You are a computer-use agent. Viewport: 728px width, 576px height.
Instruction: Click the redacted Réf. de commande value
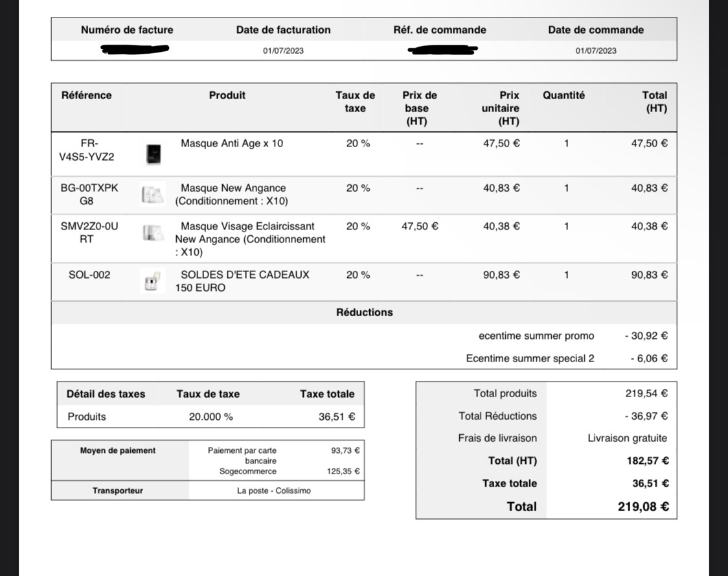tap(442, 50)
